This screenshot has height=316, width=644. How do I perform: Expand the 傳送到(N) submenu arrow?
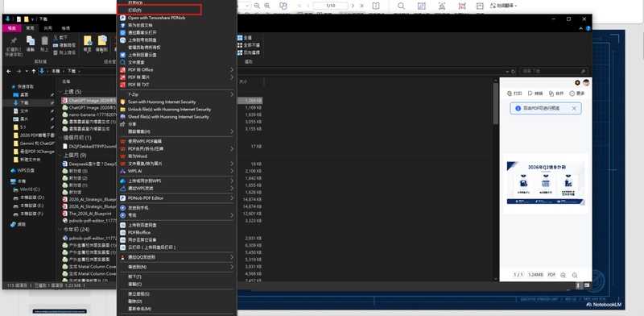[x=232, y=267]
